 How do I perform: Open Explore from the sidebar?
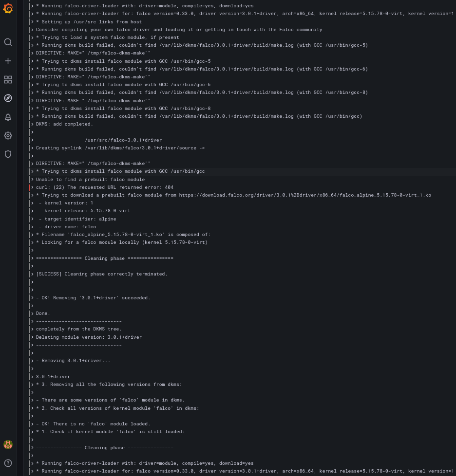[8, 98]
